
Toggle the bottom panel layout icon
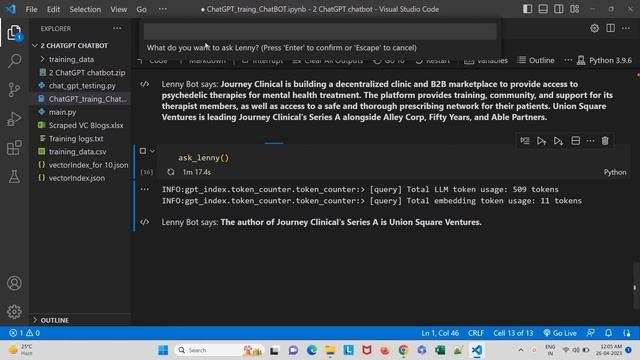[x=543, y=9]
